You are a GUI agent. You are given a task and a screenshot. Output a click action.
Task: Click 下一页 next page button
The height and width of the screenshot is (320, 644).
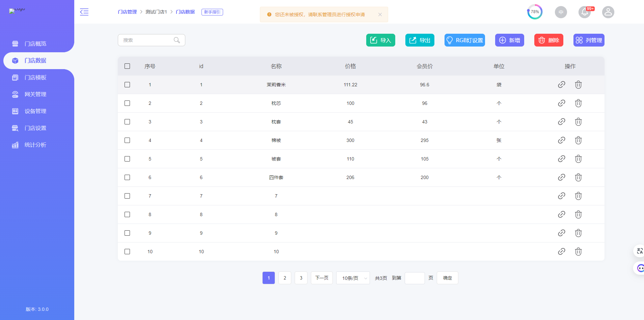[x=322, y=278]
